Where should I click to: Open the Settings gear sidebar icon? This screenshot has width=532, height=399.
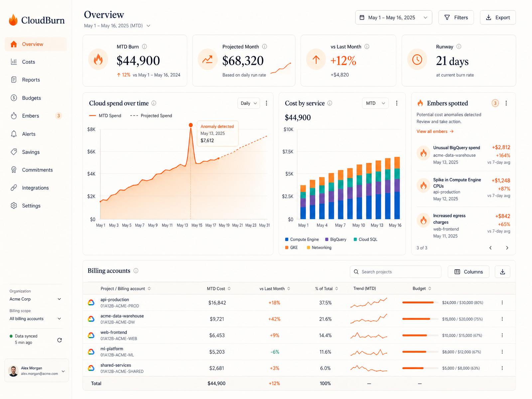click(x=14, y=205)
